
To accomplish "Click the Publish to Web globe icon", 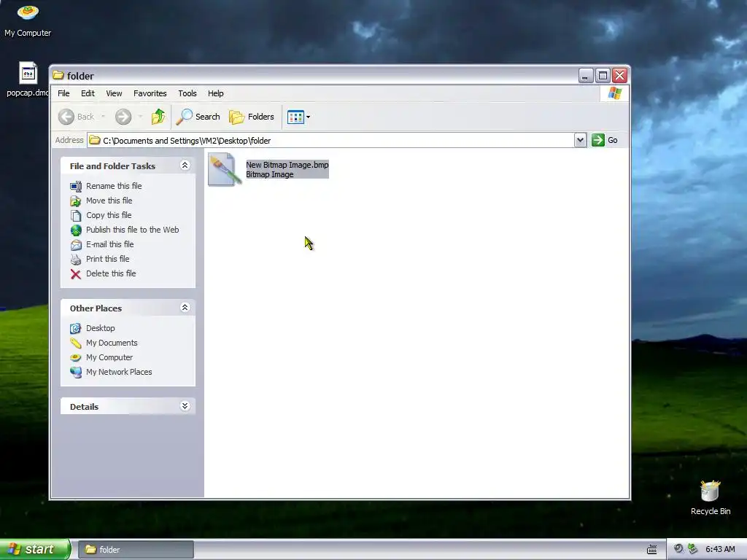I will pyautogui.click(x=76, y=230).
